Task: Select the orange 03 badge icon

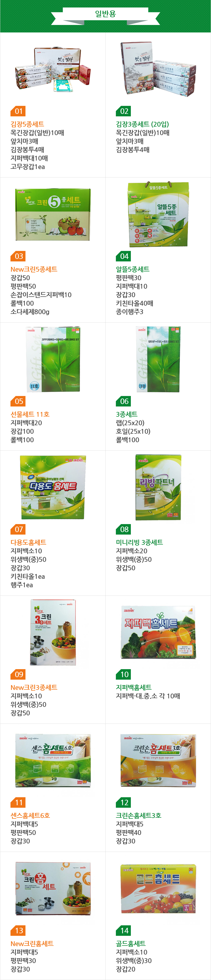Action: click(18, 256)
